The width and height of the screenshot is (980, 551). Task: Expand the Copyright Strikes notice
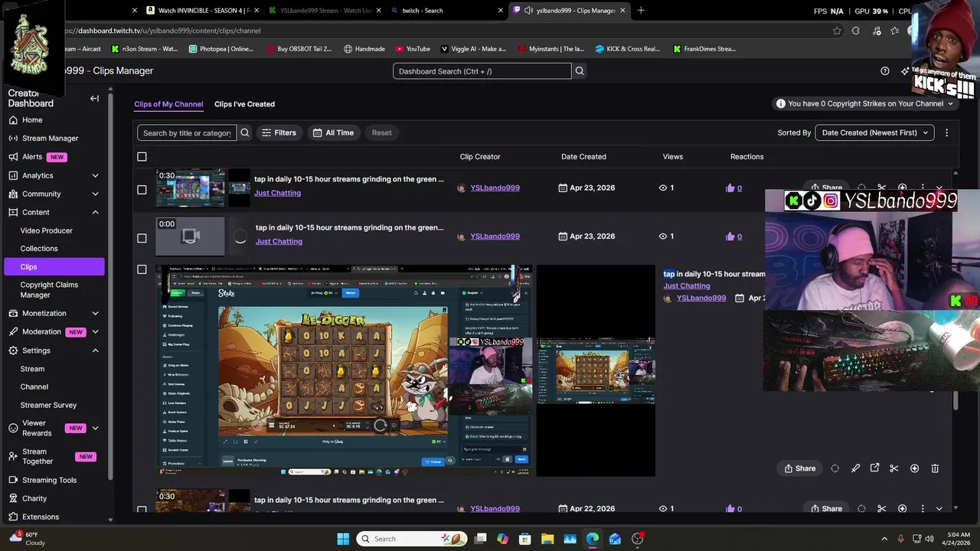click(866, 103)
